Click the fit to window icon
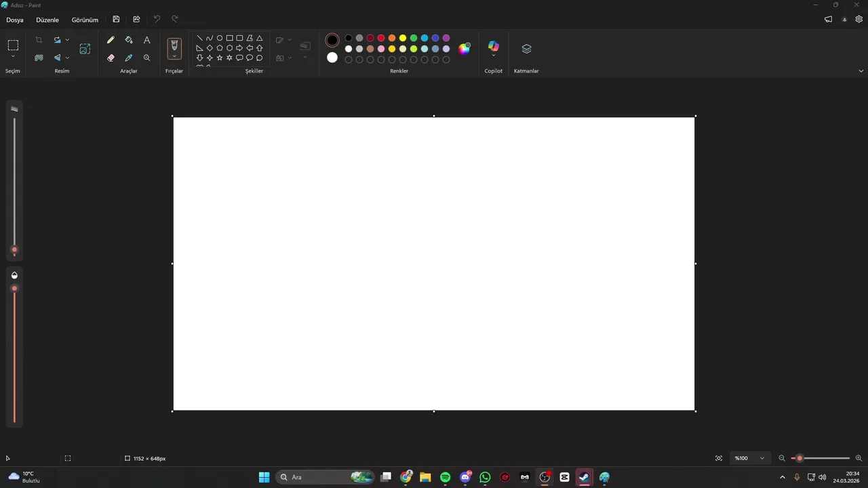Viewport: 868px width, 488px height. [x=719, y=458]
